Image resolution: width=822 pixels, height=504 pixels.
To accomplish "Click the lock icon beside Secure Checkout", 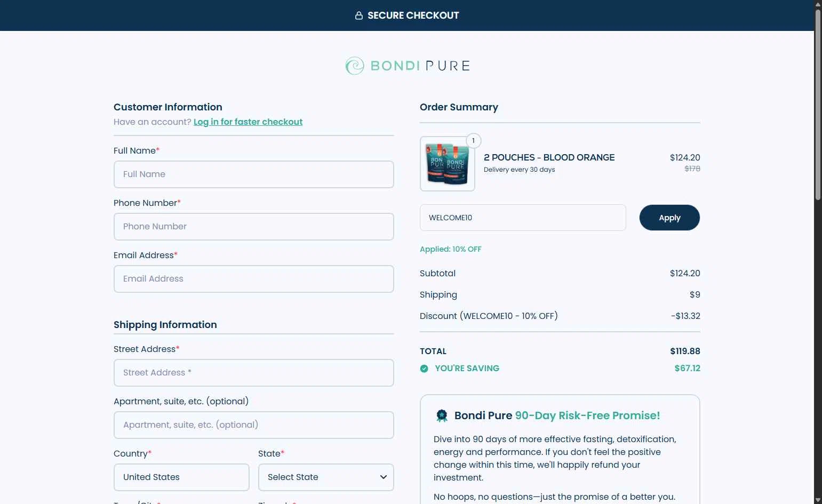I will (x=359, y=15).
